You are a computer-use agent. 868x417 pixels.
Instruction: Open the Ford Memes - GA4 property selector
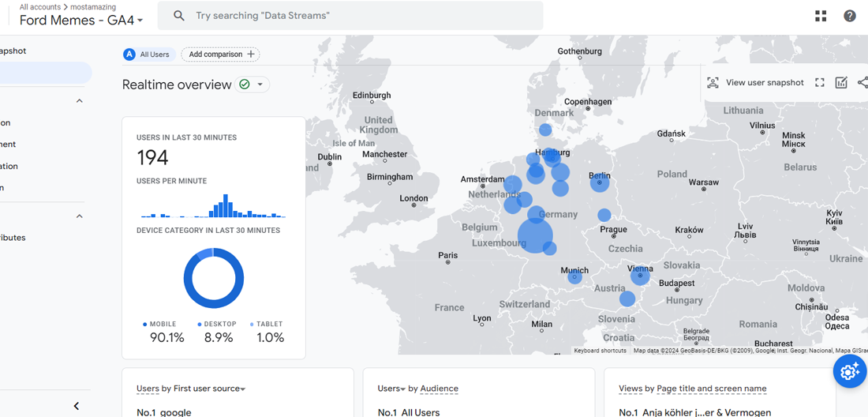tap(81, 21)
